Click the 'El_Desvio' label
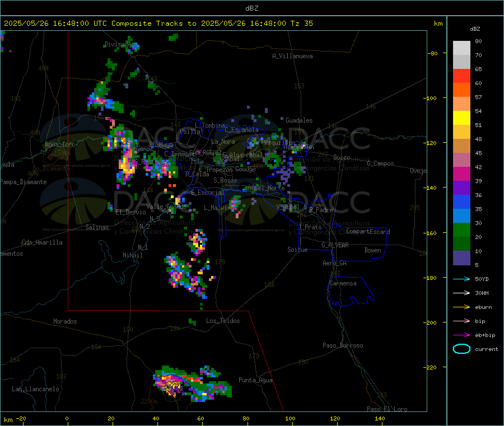 pyautogui.click(x=130, y=212)
